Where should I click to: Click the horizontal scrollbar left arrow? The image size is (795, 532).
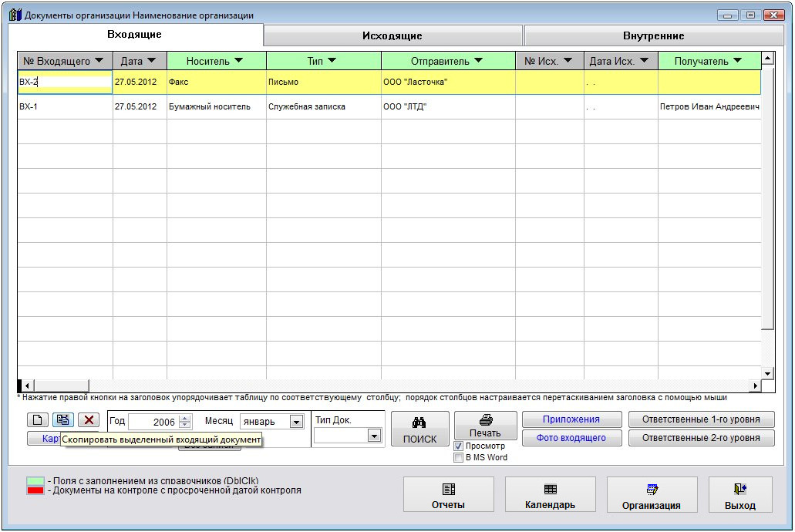pos(28,386)
